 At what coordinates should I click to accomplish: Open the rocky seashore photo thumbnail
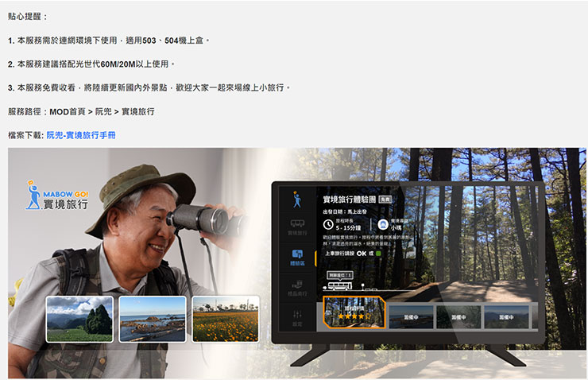point(153,319)
